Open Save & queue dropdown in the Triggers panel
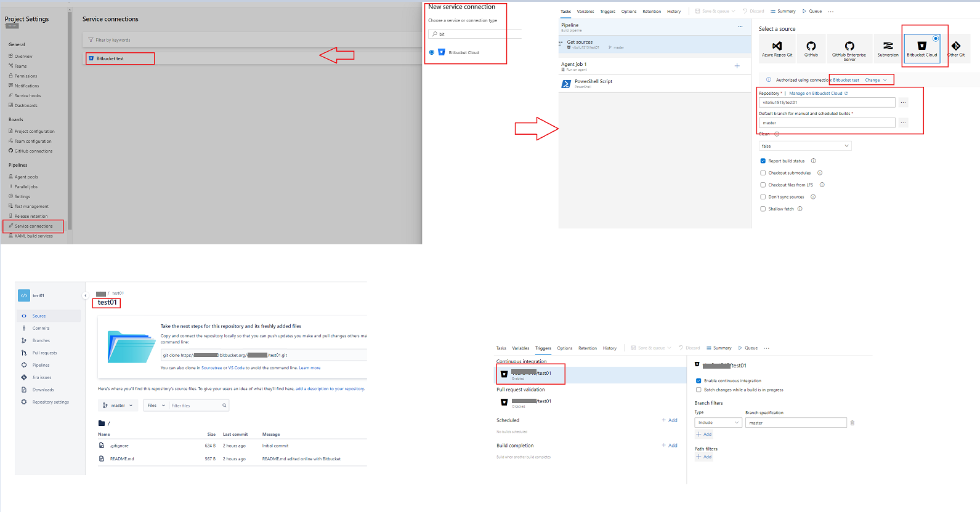 [x=651, y=348]
